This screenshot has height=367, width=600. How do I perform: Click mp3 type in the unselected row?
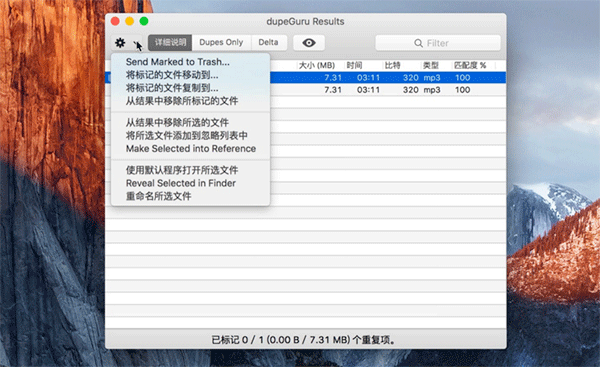coord(432,90)
